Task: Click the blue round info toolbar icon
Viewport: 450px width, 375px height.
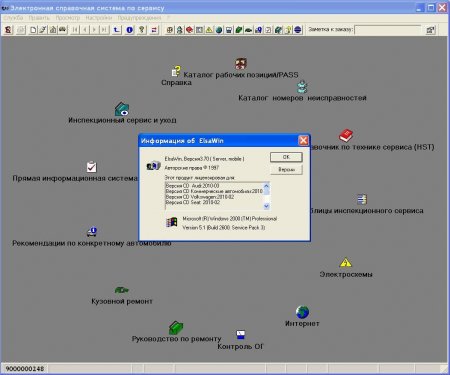Action: click(130, 30)
